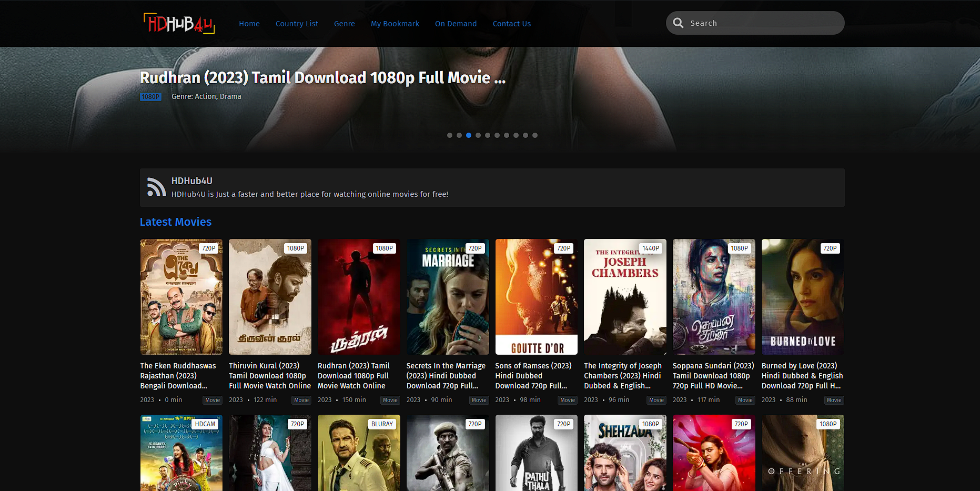
Task: Select the tenth carousel dot
Action: [x=535, y=135]
